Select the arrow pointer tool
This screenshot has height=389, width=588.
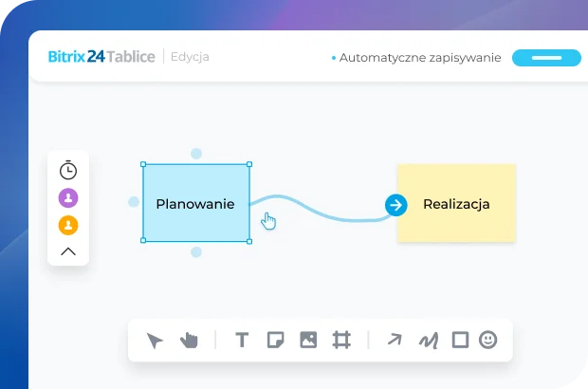[156, 340]
